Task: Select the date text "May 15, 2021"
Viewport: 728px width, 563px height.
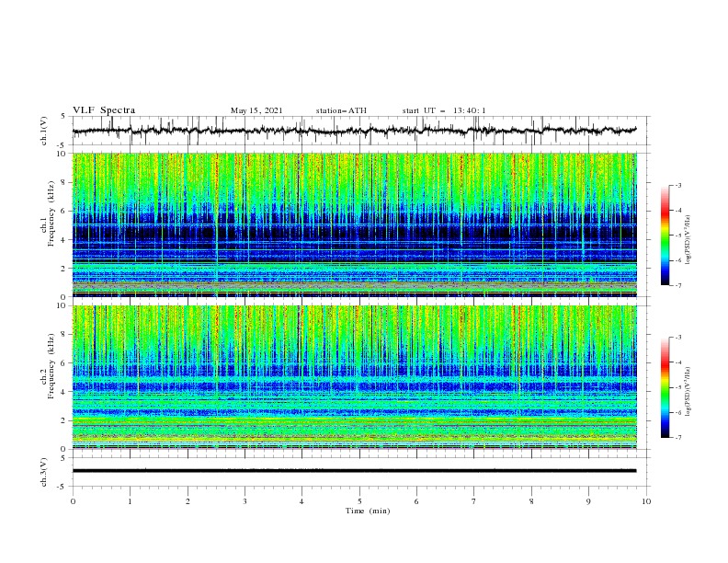Action: pos(256,110)
